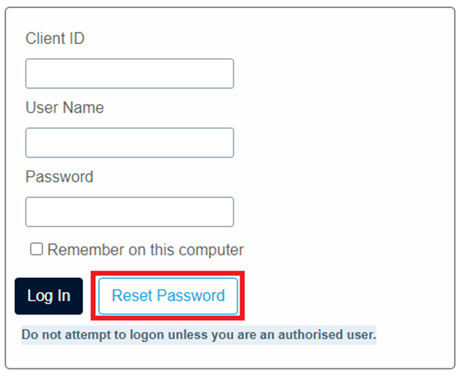Image resolution: width=467 pixels, height=377 pixels.
Task: Select the highlighted Do not attempt to logon text
Action: pyautogui.click(x=199, y=335)
